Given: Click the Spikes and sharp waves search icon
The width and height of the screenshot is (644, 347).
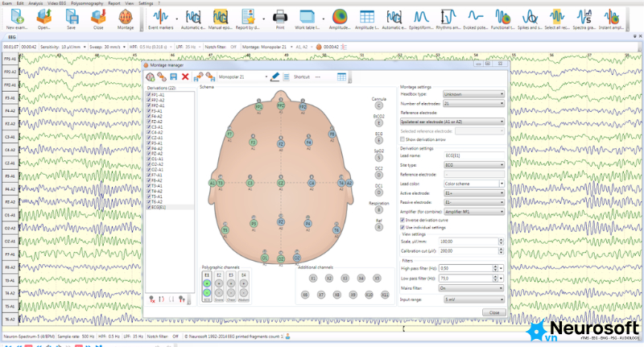Looking at the screenshot, I should [530, 19].
